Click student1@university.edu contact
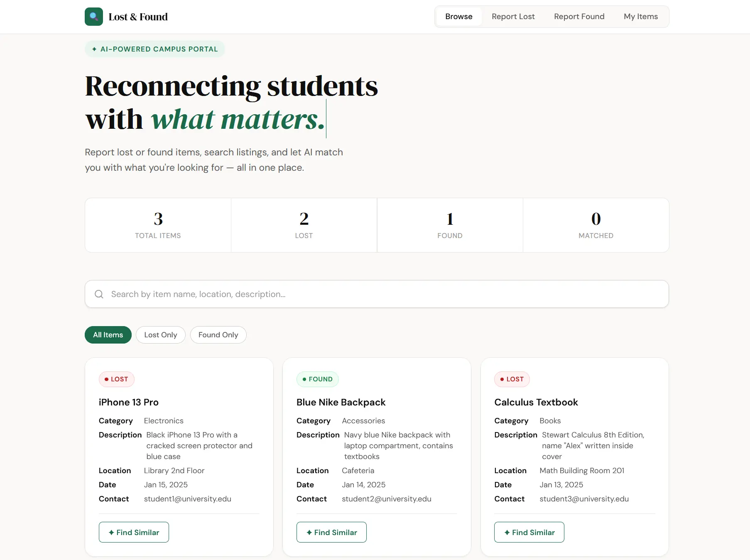The width and height of the screenshot is (750, 560). coord(188,499)
